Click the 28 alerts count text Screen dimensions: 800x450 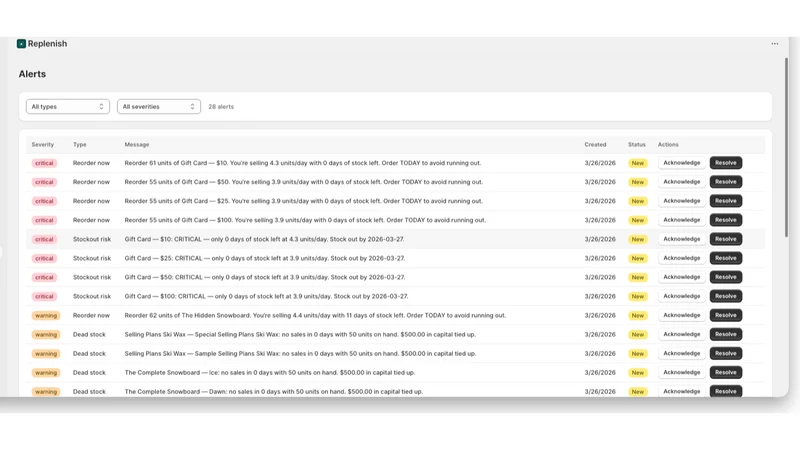(x=221, y=107)
